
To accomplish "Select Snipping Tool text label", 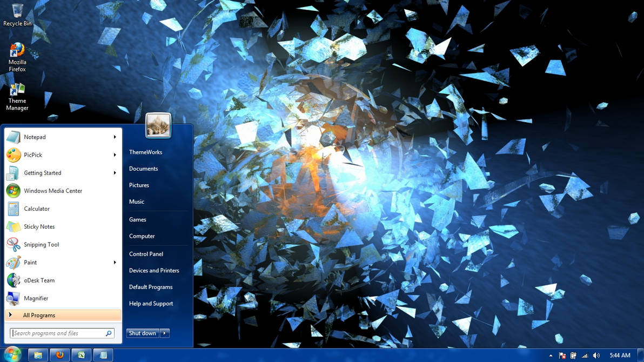I will pyautogui.click(x=42, y=244).
